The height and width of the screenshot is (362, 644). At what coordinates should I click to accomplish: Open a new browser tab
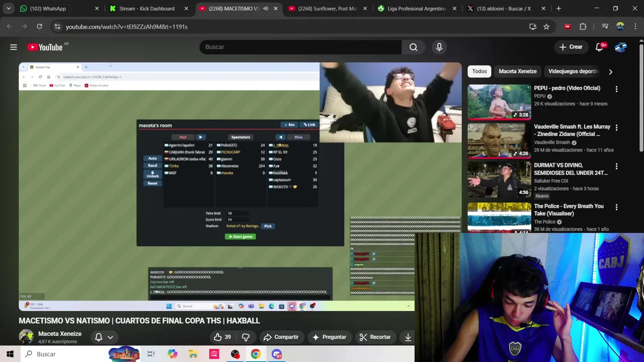(x=558, y=9)
